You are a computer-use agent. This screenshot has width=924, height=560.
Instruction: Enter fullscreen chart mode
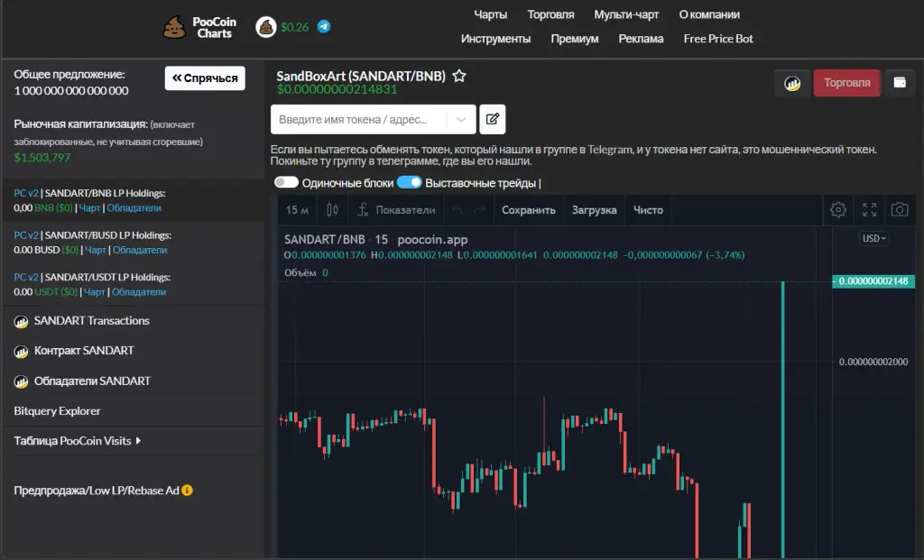[x=869, y=209]
